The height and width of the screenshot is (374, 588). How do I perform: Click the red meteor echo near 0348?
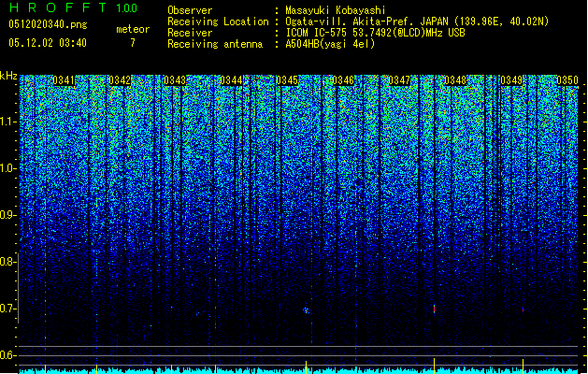[435, 309]
